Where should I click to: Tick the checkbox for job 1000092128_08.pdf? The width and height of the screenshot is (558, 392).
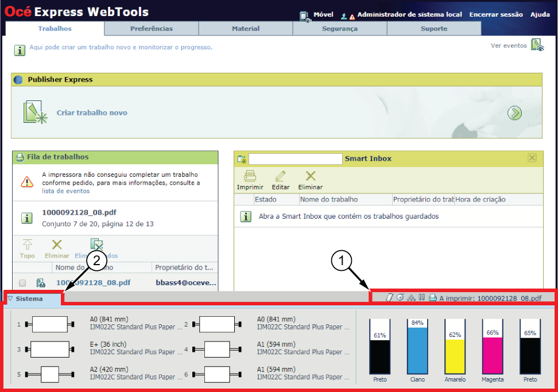click(22, 283)
